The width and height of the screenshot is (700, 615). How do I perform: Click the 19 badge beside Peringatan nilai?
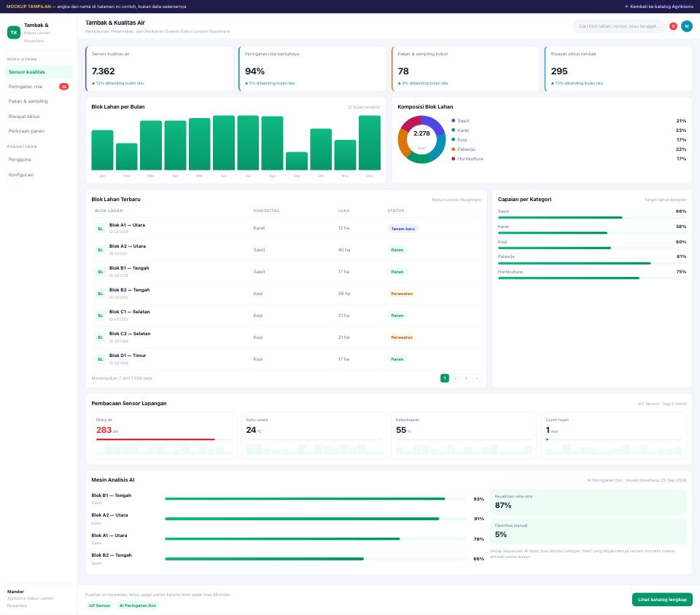[64, 87]
